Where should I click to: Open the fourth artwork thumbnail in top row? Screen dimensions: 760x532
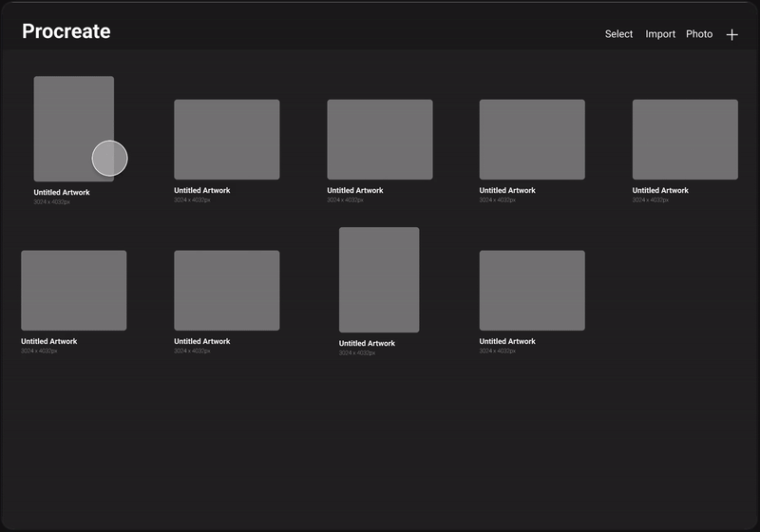click(x=532, y=140)
